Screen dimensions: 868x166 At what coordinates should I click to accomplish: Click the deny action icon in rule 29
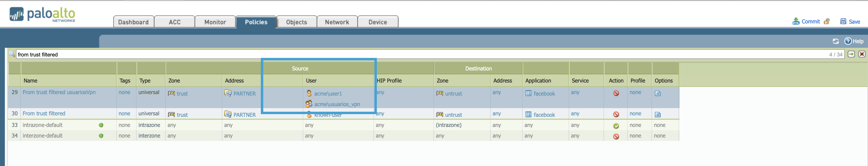coord(616,93)
